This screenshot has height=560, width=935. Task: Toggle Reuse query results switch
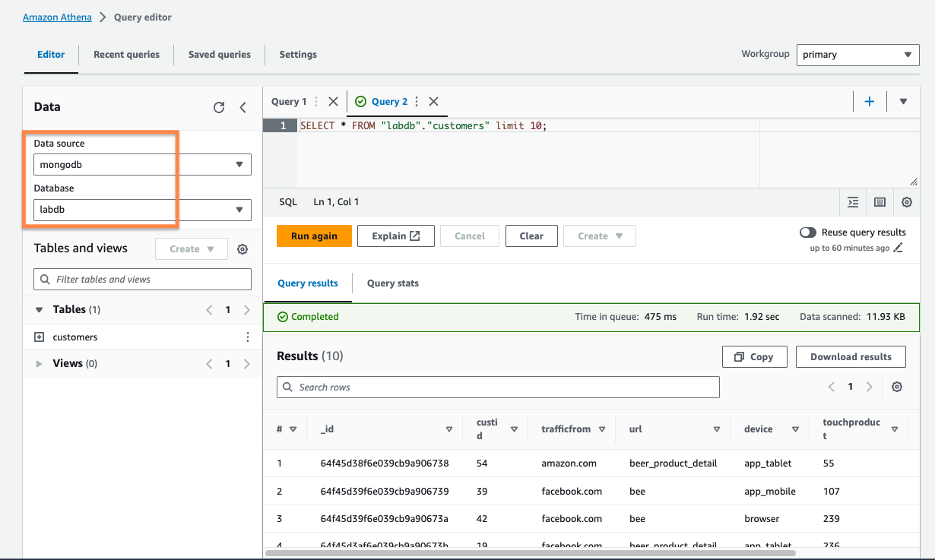pos(808,233)
